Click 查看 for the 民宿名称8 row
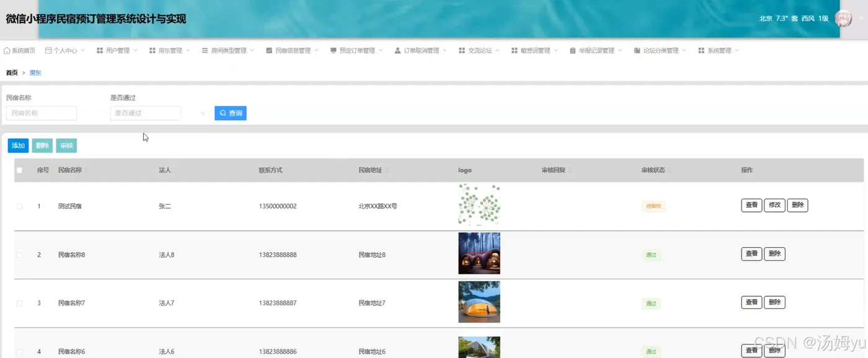The height and width of the screenshot is (358, 868). 751,254
